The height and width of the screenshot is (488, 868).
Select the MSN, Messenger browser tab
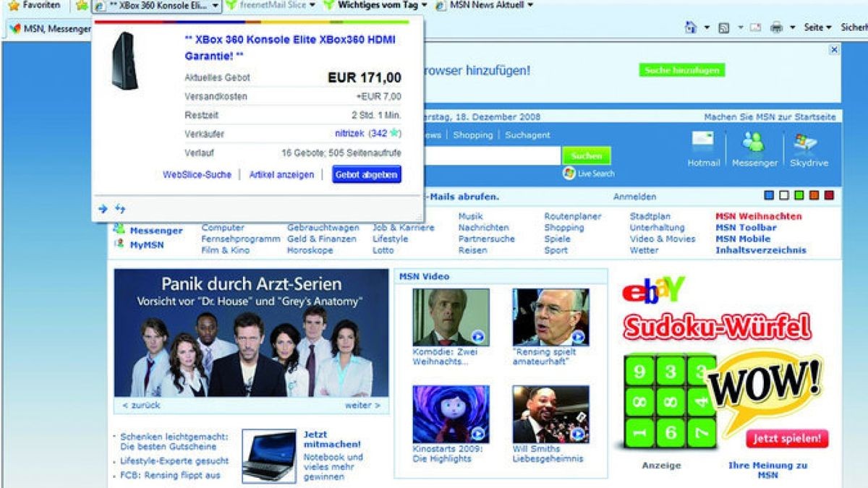click(x=48, y=28)
